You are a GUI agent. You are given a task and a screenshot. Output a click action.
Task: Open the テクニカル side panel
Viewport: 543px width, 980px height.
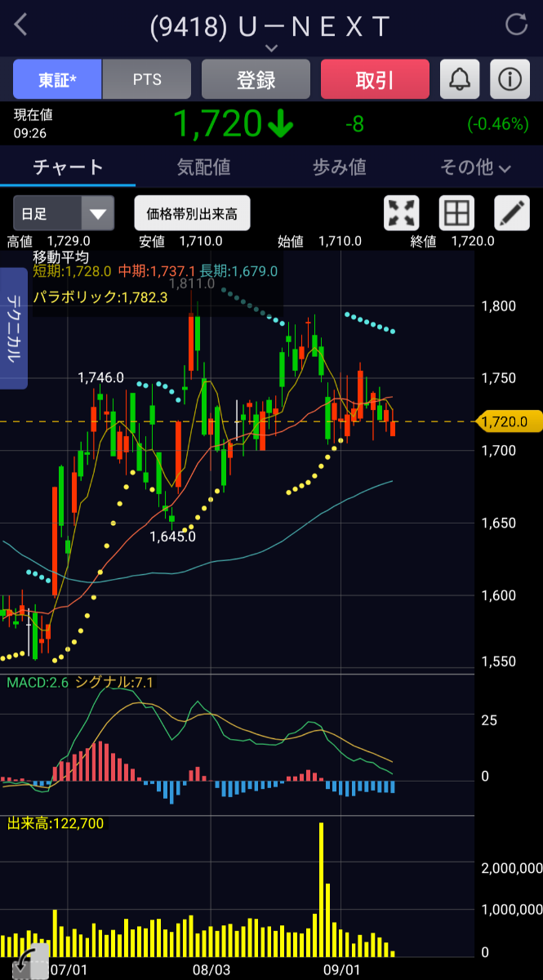pyautogui.click(x=14, y=328)
